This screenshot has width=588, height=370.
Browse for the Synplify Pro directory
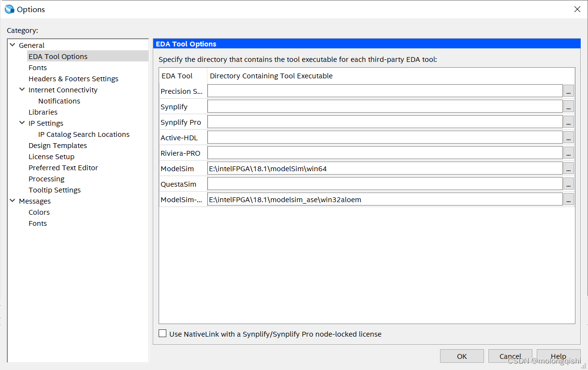[569, 122]
